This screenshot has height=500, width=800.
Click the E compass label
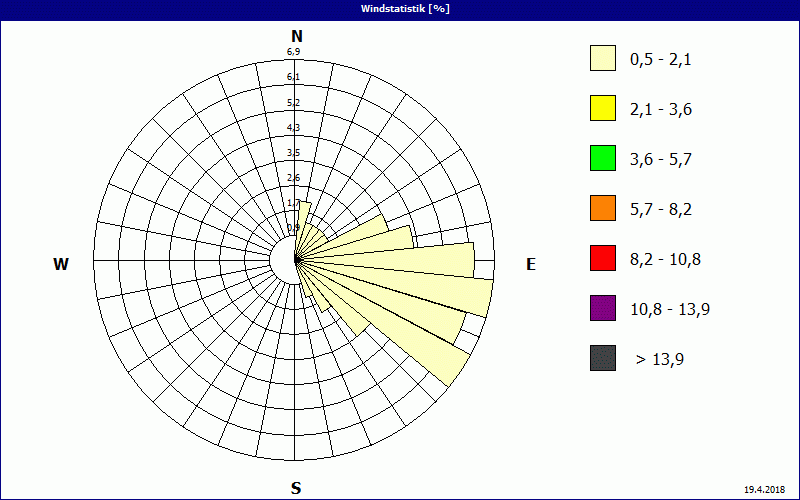531,264
